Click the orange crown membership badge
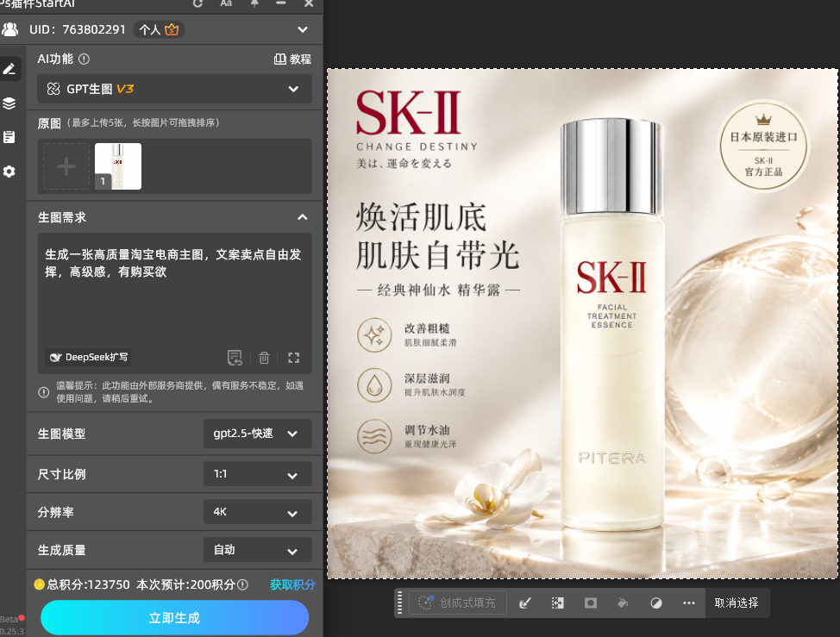The width and height of the screenshot is (840, 637). (172, 29)
